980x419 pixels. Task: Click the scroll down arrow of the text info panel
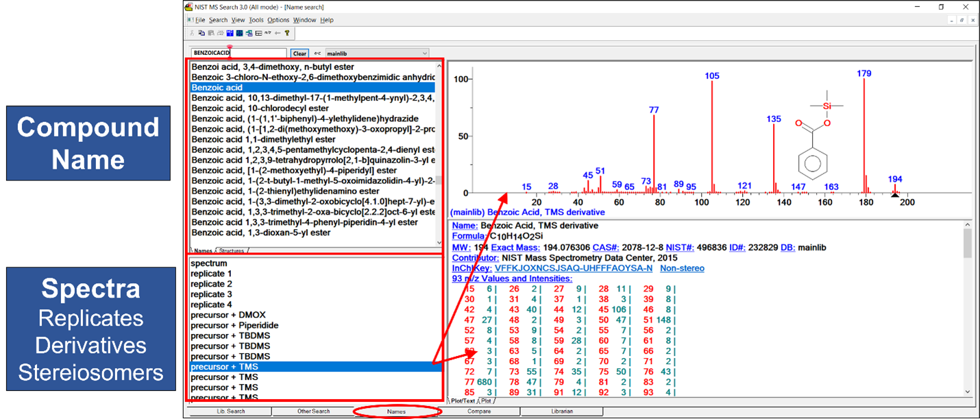967,392
